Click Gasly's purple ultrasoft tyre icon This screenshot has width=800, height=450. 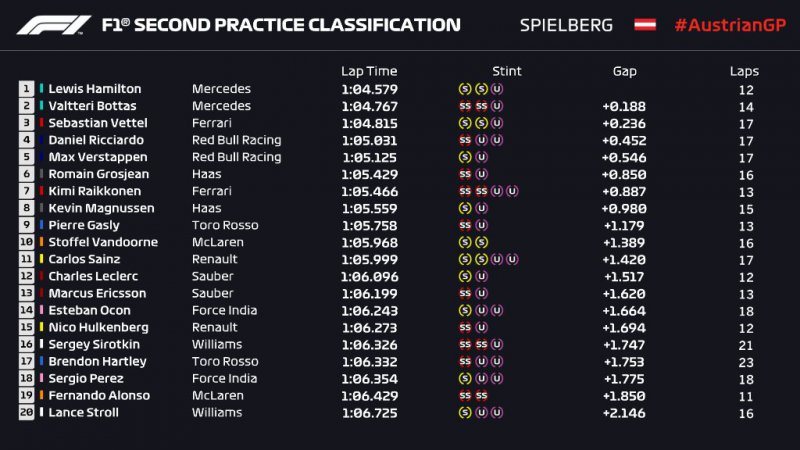tap(481, 225)
